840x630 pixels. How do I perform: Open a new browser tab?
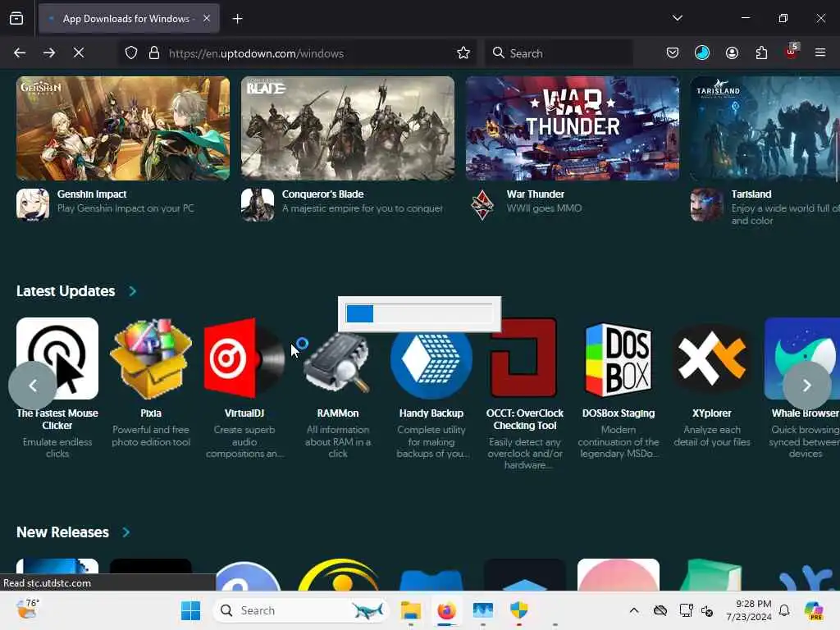(237, 19)
